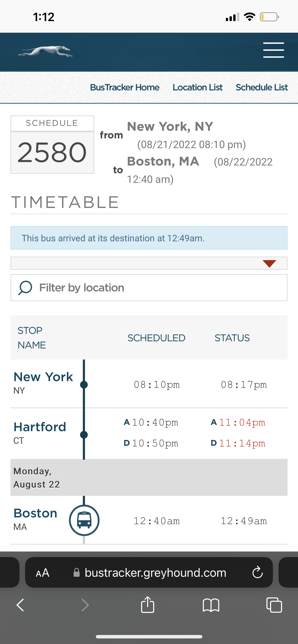Open the AA reader text options

coord(42,573)
